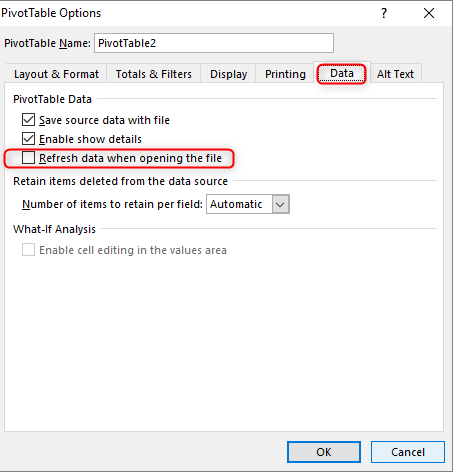Click the Refresh data when opening label
This screenshot has height=472, width=453.
tap(130, 158)
